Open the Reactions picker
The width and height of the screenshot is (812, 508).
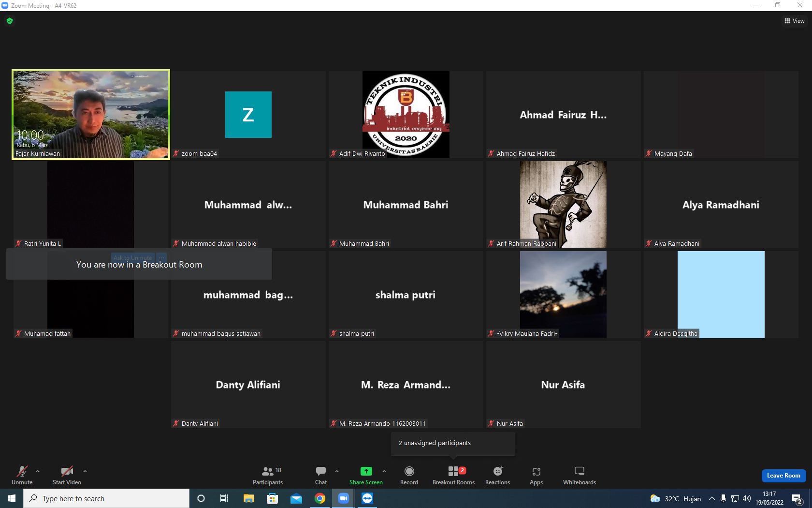[497, 476]
